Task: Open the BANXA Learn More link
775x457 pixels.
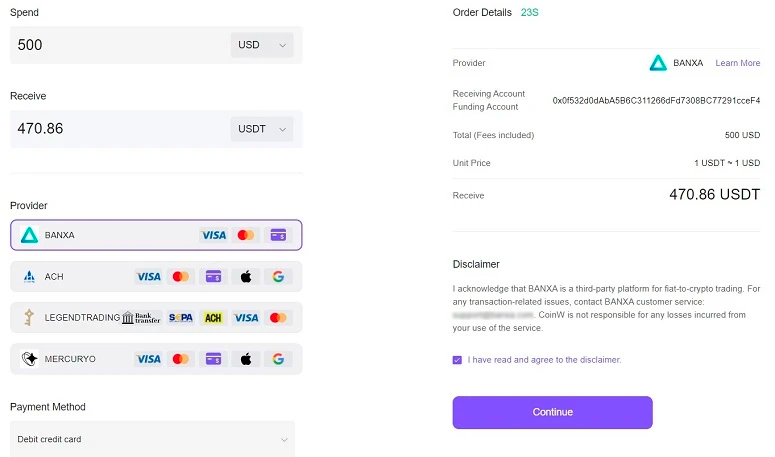Action: click(737, 63)
